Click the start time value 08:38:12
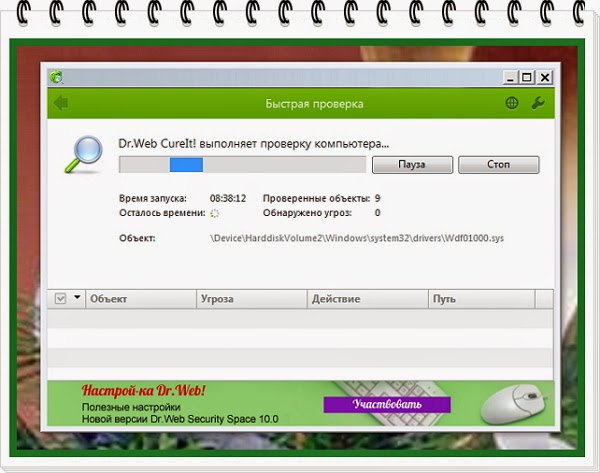 click(228, 199)
